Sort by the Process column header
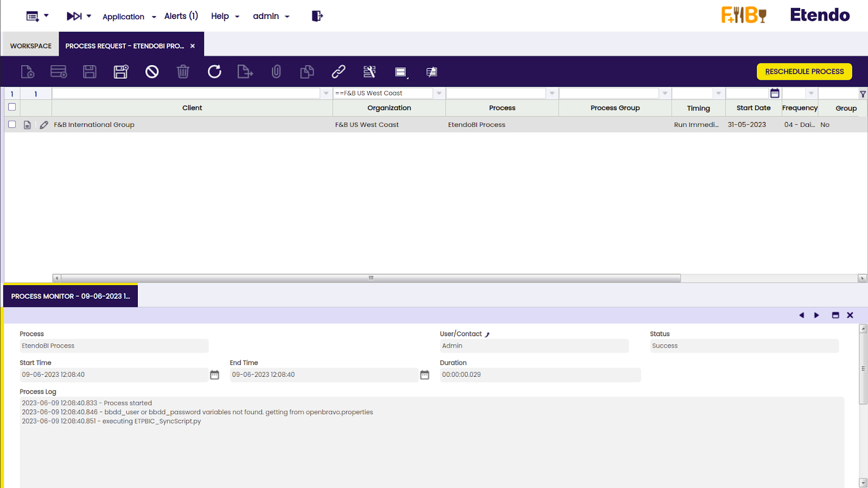Viewport: 868px width, 488px height. click(x=502, y=108)
